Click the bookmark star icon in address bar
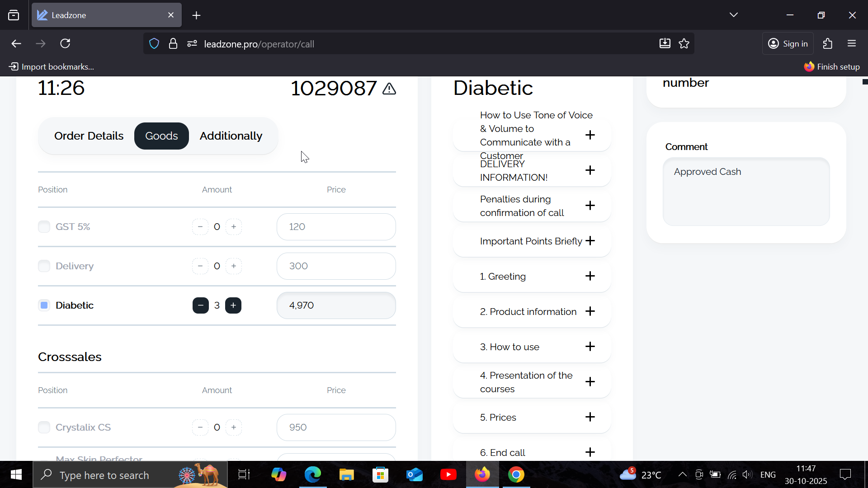 click(x=684, y=44)
